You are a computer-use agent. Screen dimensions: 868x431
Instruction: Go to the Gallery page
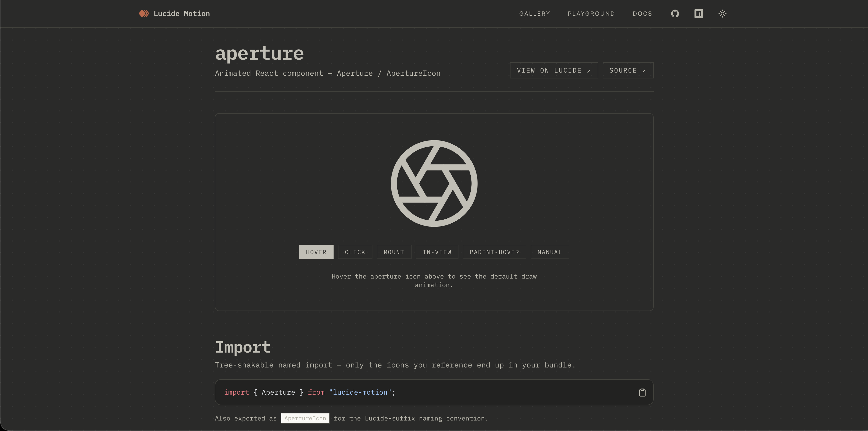coord(534,13)
